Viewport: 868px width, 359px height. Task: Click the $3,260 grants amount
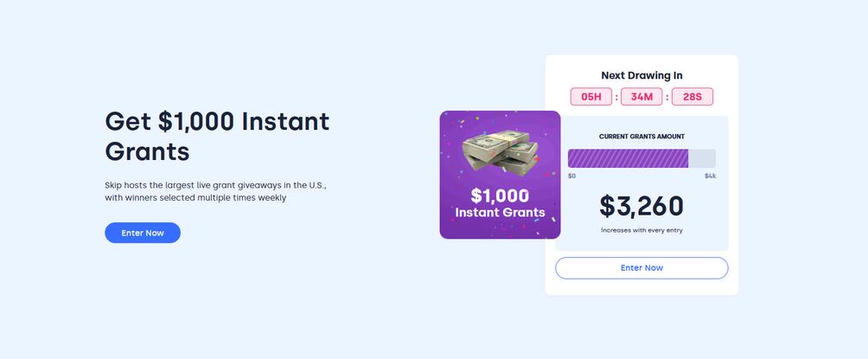(x=641, y=206)
